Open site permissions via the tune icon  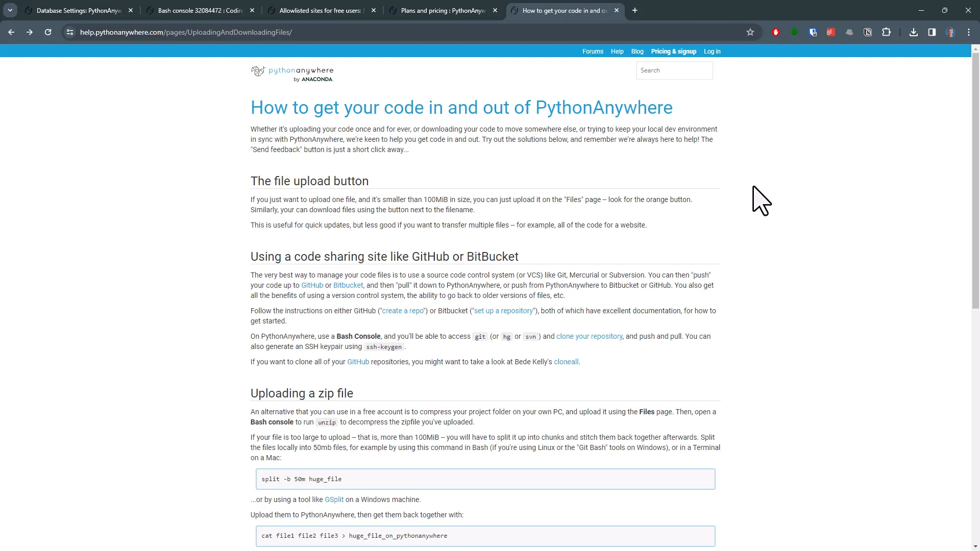click(x=69, y=32)
